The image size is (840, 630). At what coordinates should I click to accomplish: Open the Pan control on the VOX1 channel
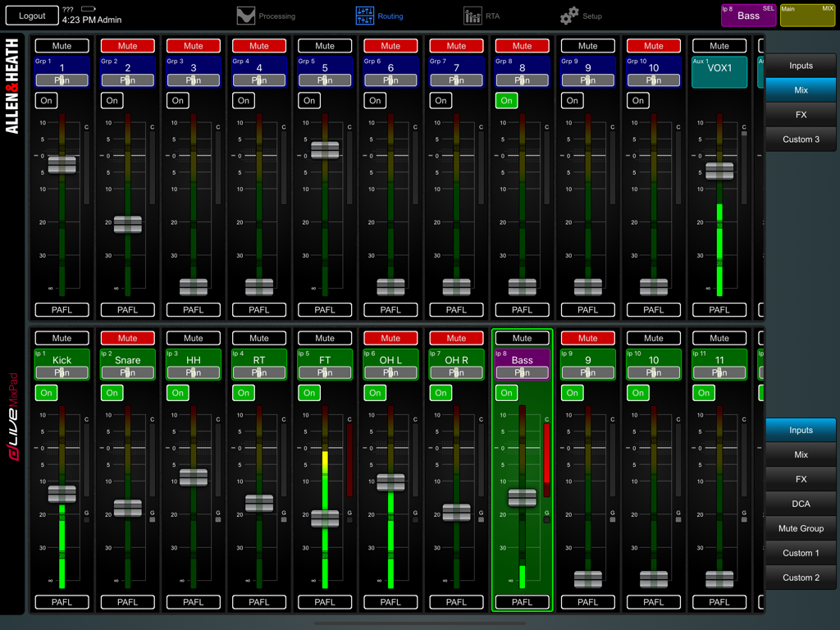[x=719, y=80]
